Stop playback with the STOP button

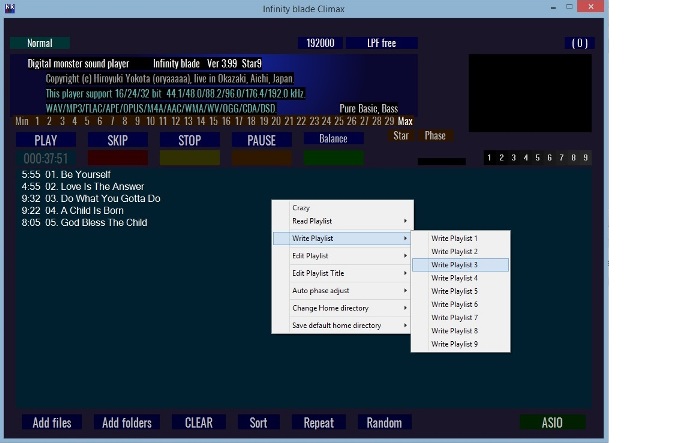[189, 140]
